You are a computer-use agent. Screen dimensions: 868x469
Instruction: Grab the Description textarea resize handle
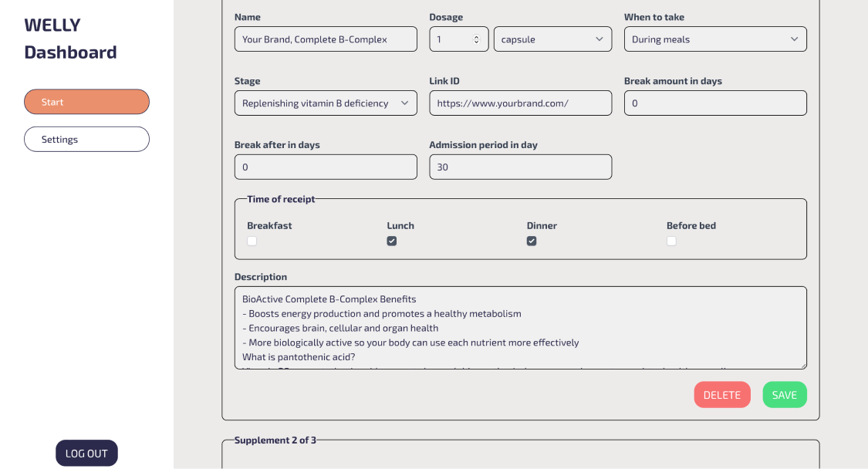pos(802,365)
